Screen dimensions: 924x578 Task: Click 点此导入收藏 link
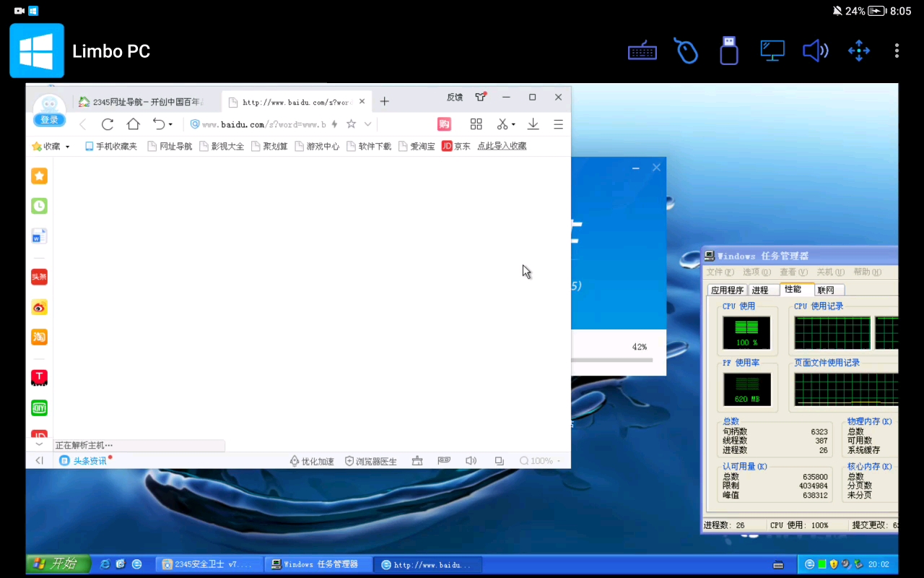click(x=502, y=147)
